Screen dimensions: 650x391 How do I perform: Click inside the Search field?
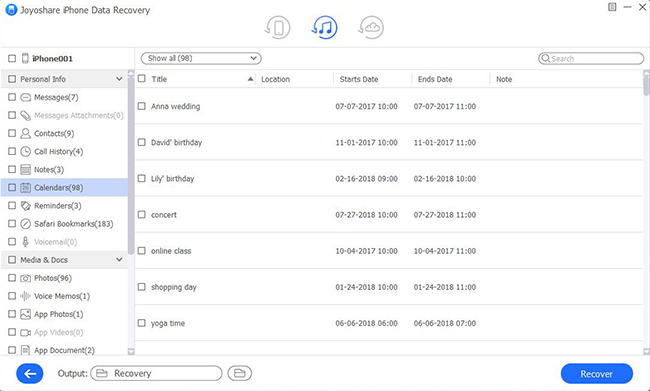click(591, 58)
